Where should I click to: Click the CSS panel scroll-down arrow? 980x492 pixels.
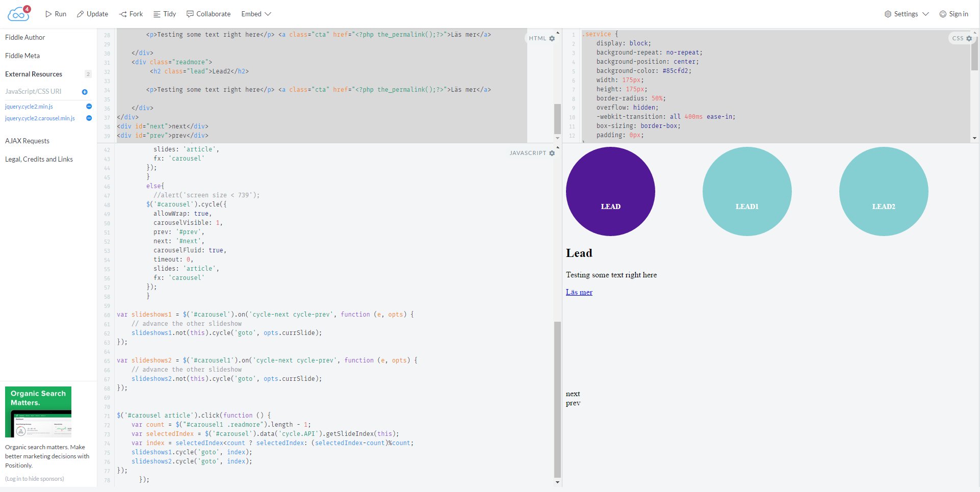[974, 138]
